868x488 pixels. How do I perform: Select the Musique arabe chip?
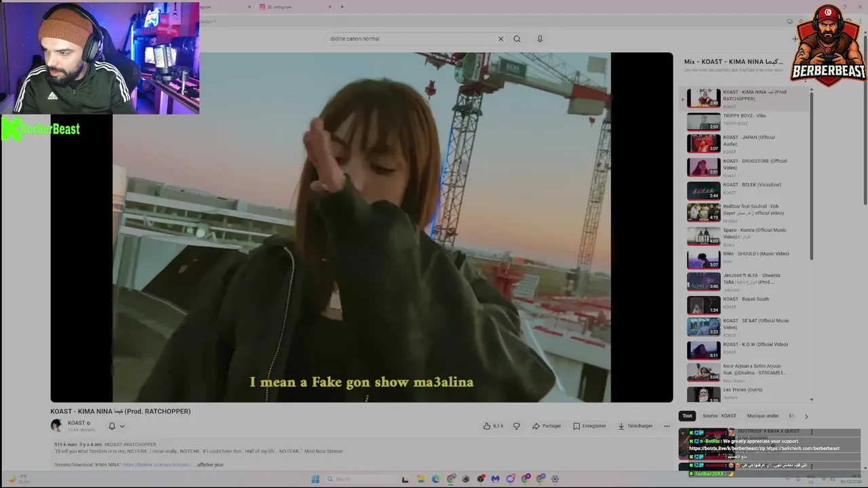(x=762, y=415)
